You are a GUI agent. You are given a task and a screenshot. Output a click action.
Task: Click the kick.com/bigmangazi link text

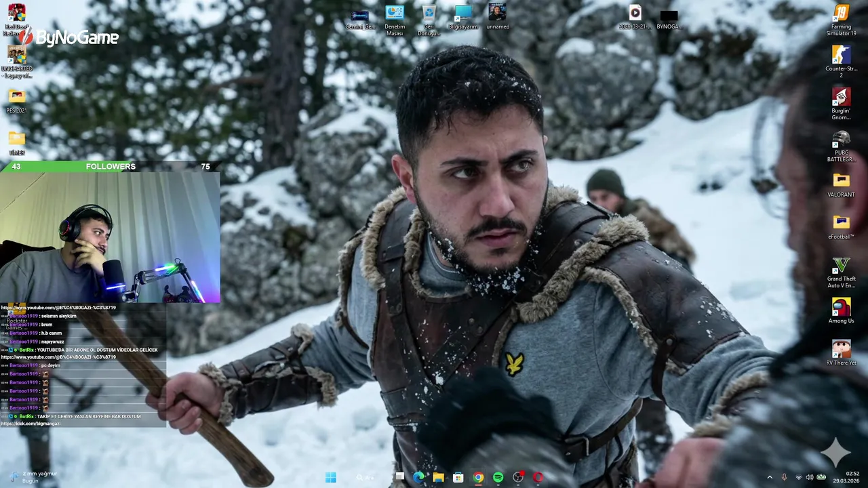coord(31,424)
